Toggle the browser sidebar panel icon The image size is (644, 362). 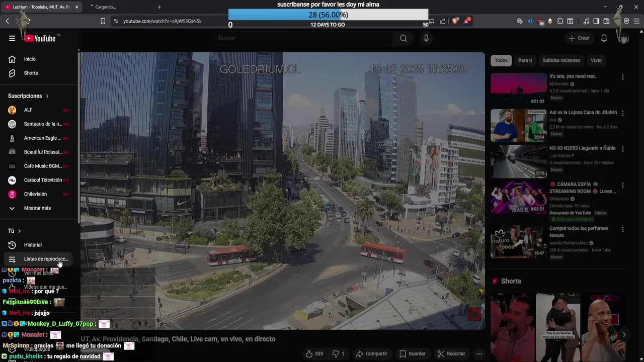(596, 21)
